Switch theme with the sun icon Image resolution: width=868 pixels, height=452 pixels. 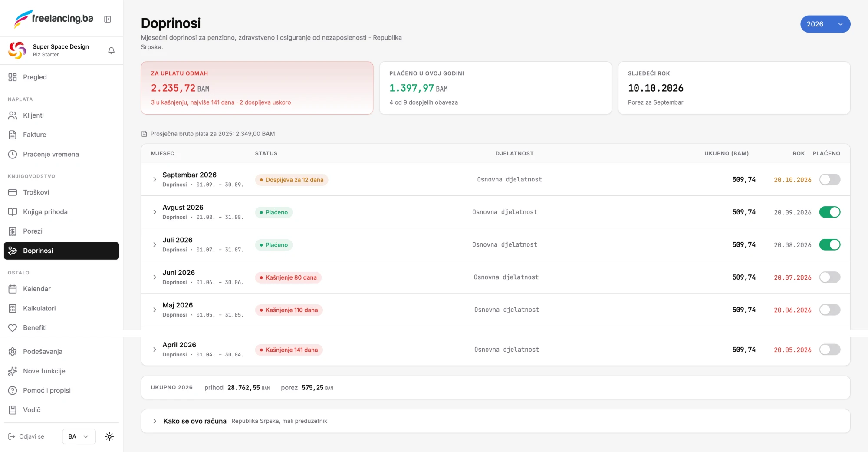[109, 436]
